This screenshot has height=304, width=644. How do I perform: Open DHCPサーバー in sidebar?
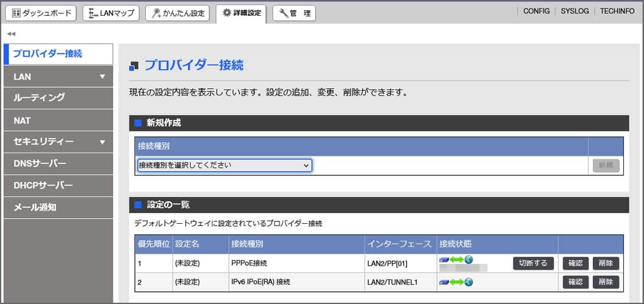(x=58, y=185)
